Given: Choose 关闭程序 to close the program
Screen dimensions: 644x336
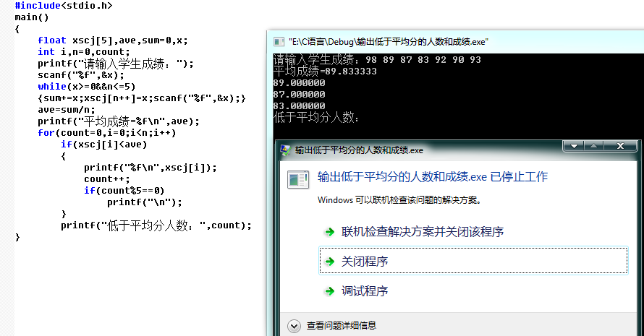Looking at the screenshot, I should tap(473, 261).
